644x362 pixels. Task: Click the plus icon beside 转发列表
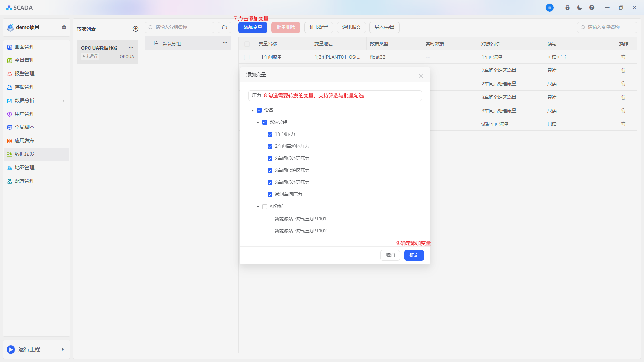[x=136, y=29]
